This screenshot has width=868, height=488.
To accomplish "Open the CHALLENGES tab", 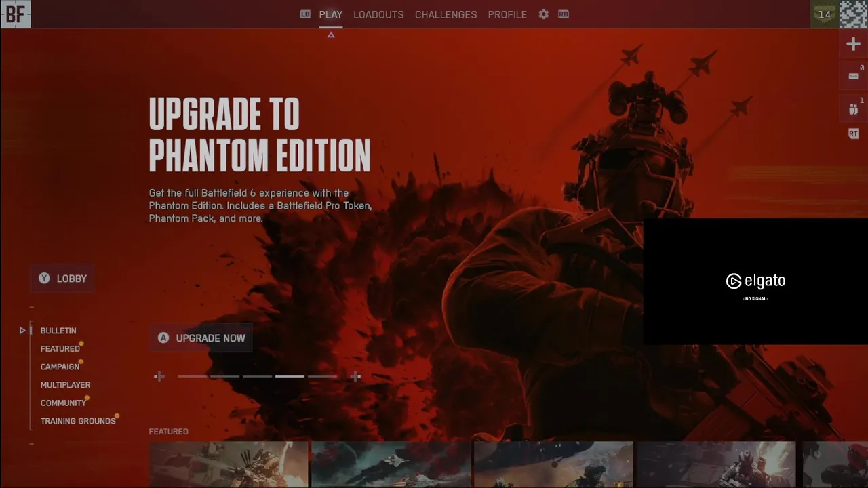I will pyautogui.click(x=446, y=14).
